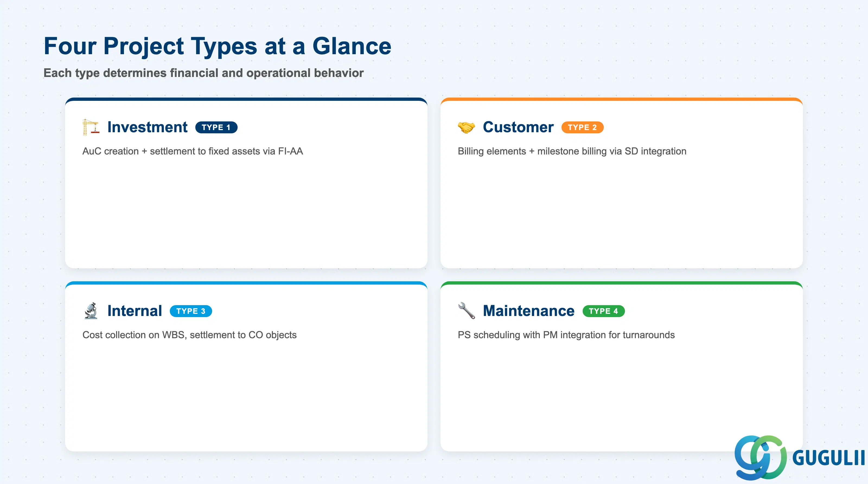
Task: Click the 'Billing elements + milestone billing' text
Action: tap(572, 151)
